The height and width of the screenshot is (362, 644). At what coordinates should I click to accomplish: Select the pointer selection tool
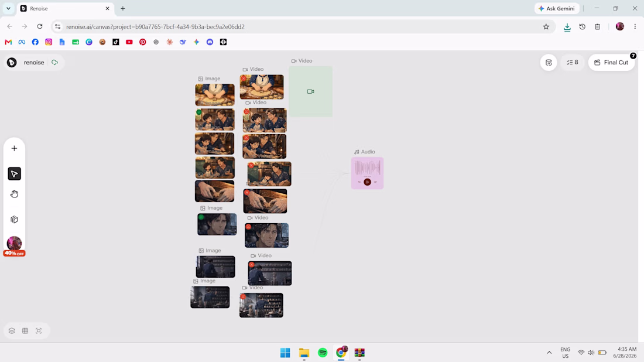coord(15,174)
